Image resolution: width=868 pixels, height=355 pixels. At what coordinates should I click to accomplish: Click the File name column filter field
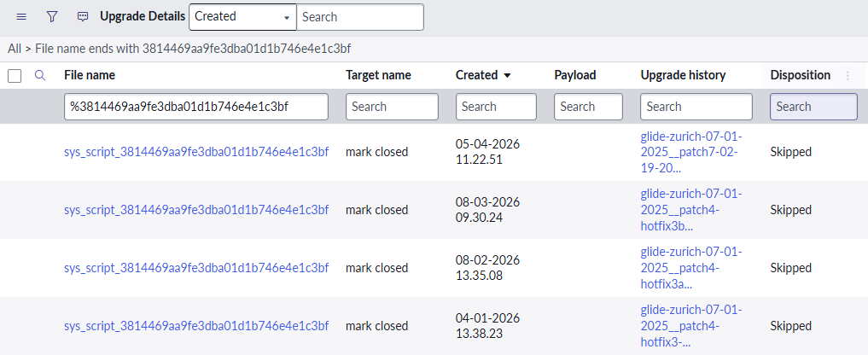click(196, 107)
